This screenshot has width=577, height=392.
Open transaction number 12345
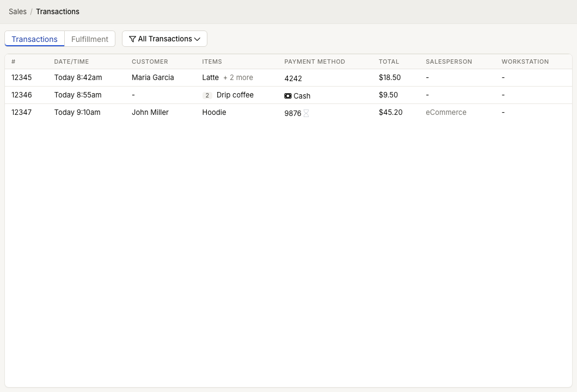[x=22, y=78]
